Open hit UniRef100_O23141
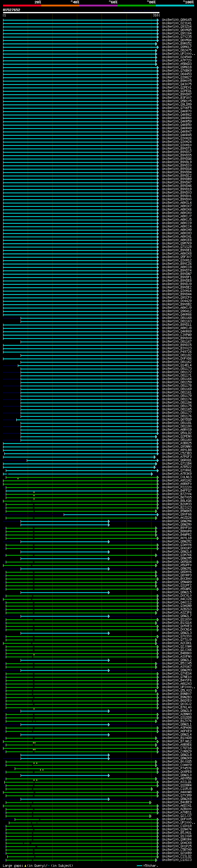Viewport: 197px width, 868px height. pyautogui.click(x=177, y=23)
